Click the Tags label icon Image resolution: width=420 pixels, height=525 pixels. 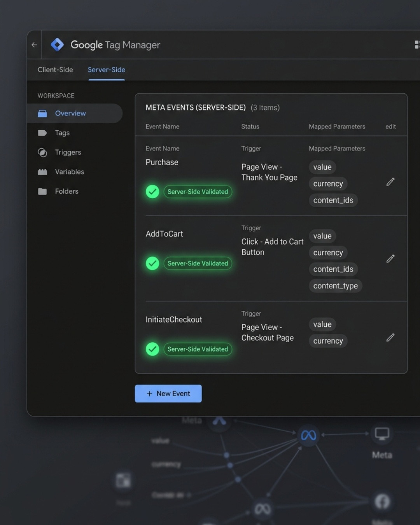(42, 133)
